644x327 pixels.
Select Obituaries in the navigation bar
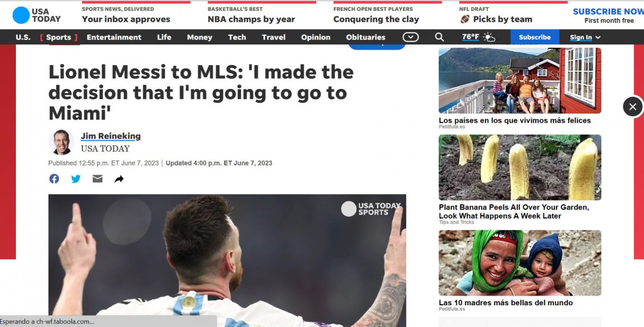coord(365,37)
